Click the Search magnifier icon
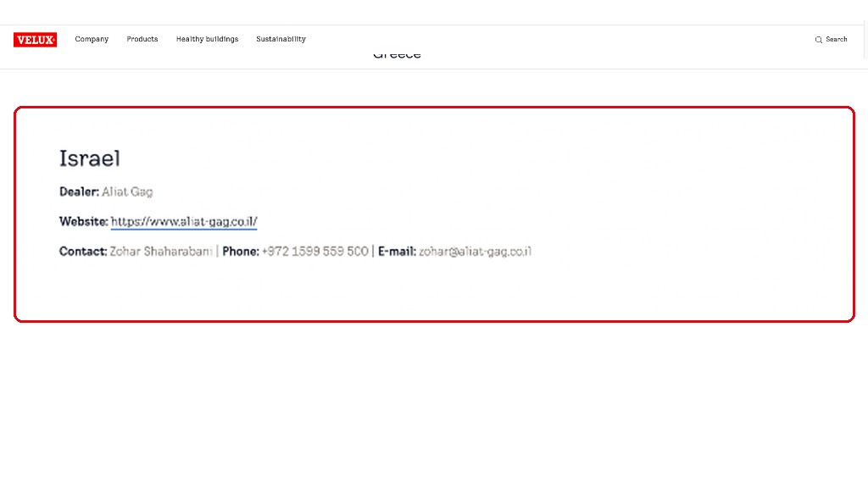This screenshot has width=868, height=488. (x=818, y=40)
